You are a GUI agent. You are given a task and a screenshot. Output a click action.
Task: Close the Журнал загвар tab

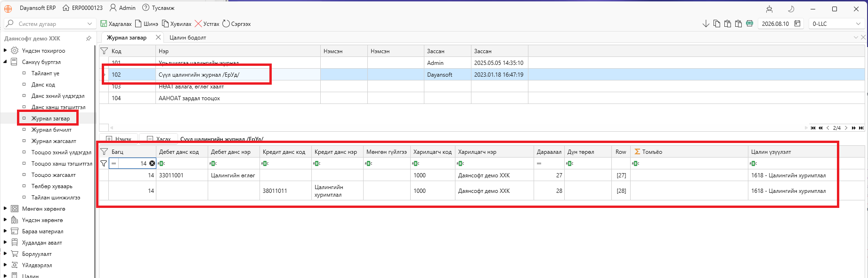tap(158, 37)
